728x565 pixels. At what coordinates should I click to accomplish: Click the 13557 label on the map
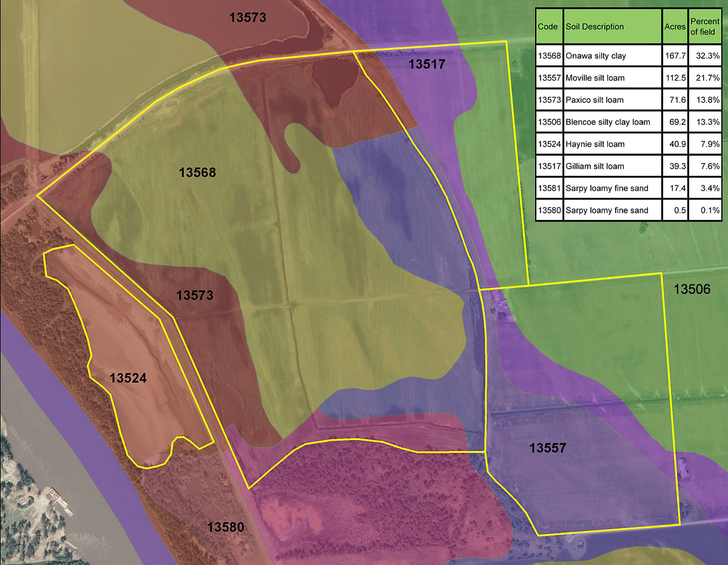point(547,448)
